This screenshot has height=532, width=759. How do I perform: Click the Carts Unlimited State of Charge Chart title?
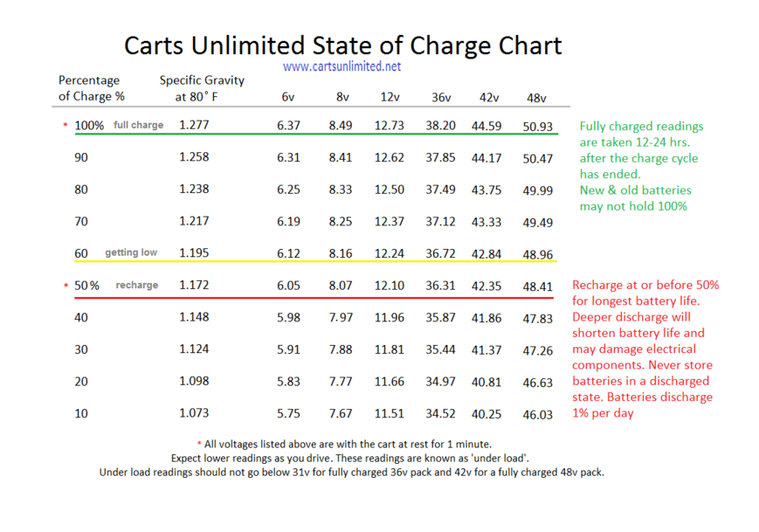tap(342, 45)
